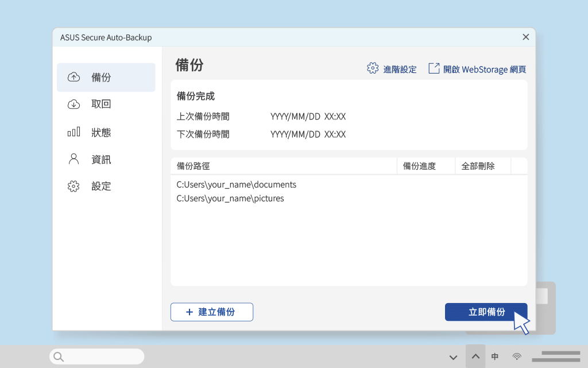Show hidden tray icons with the up chevron
This screenshot has height=368, width=588.
click(x=475, y=356)
